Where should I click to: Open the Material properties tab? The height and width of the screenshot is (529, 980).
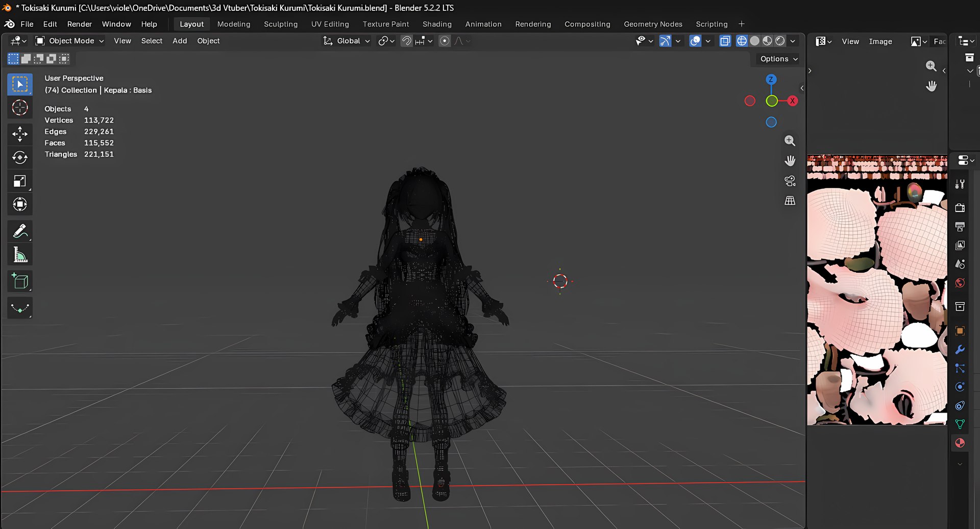coord(960,443)
